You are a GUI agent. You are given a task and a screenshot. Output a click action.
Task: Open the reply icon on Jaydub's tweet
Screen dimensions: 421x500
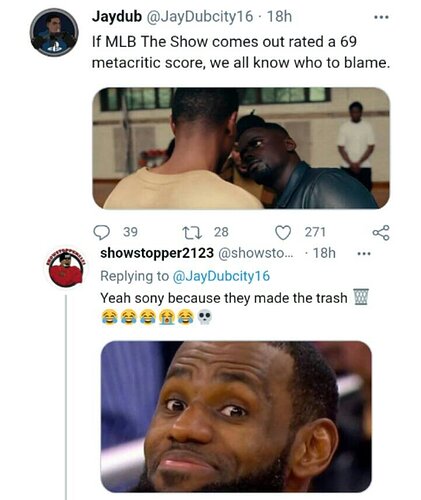point(101,232)
